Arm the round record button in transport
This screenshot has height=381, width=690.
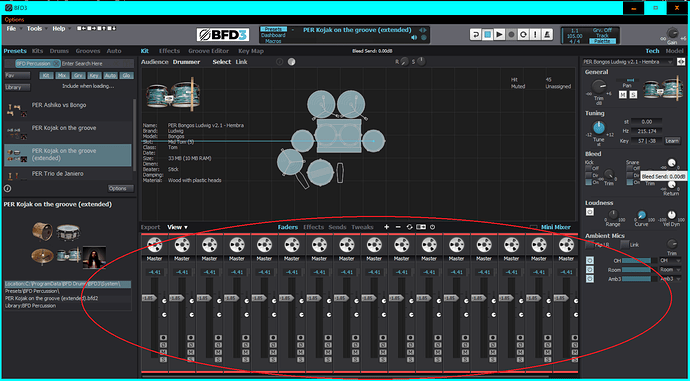click(x=511, y=35)
